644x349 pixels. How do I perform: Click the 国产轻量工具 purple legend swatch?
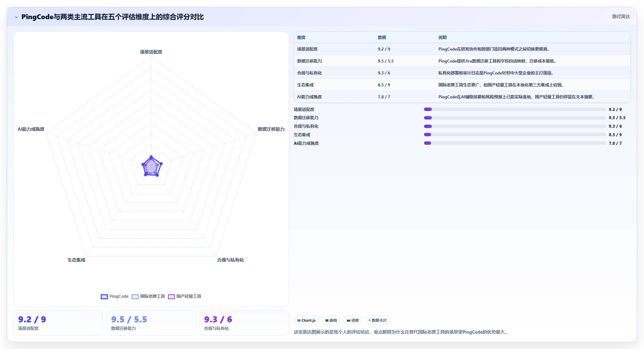coord(171,296)
